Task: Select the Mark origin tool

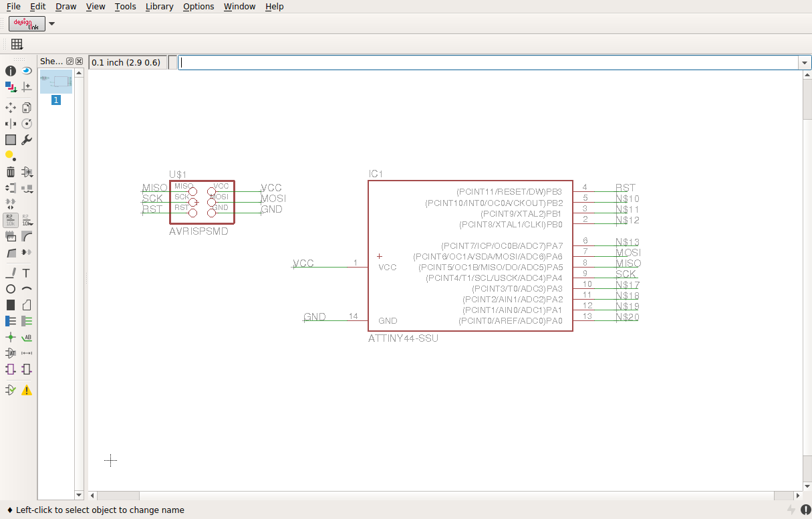Action: 27,86
